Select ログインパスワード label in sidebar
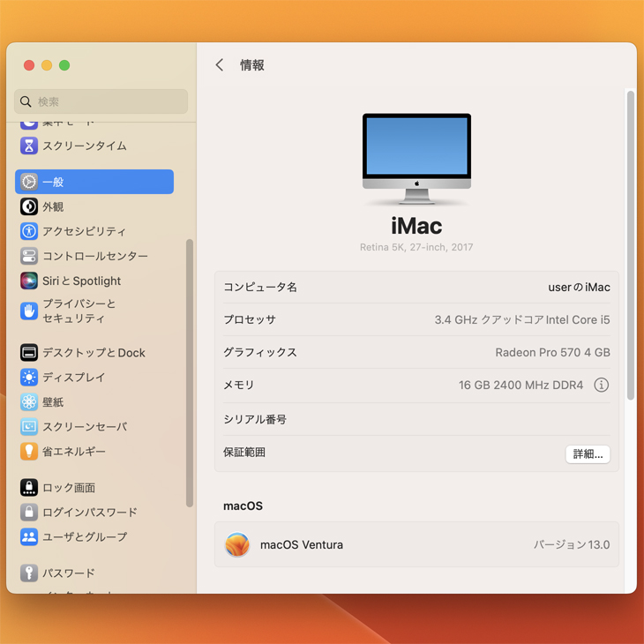The height and width of the screenshot is (644, 644). pos(90,513)
